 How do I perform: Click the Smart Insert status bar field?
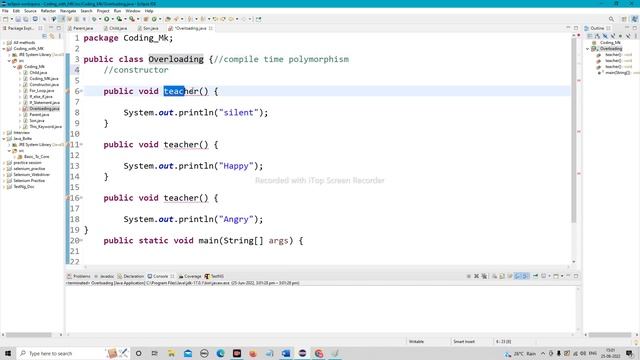[x=464, y=342]
